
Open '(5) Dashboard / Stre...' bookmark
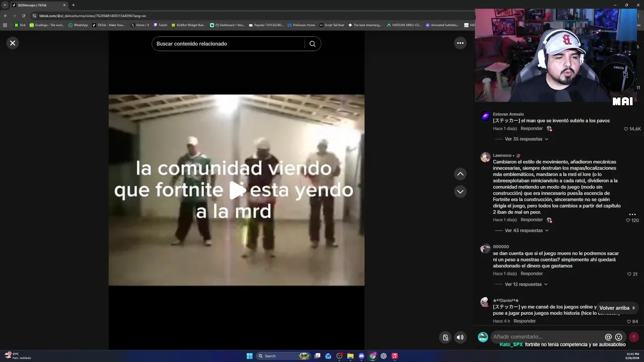[227, 25]
